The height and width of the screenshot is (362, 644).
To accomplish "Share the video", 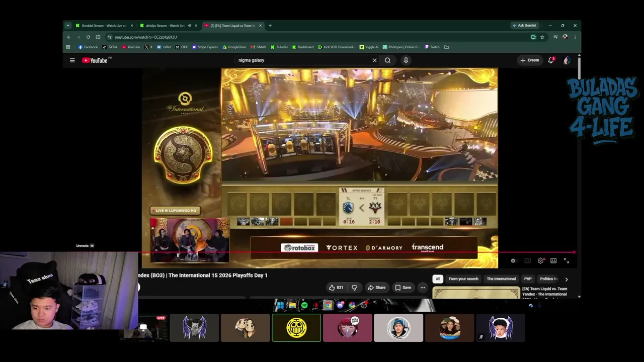I will click(376, 288).
